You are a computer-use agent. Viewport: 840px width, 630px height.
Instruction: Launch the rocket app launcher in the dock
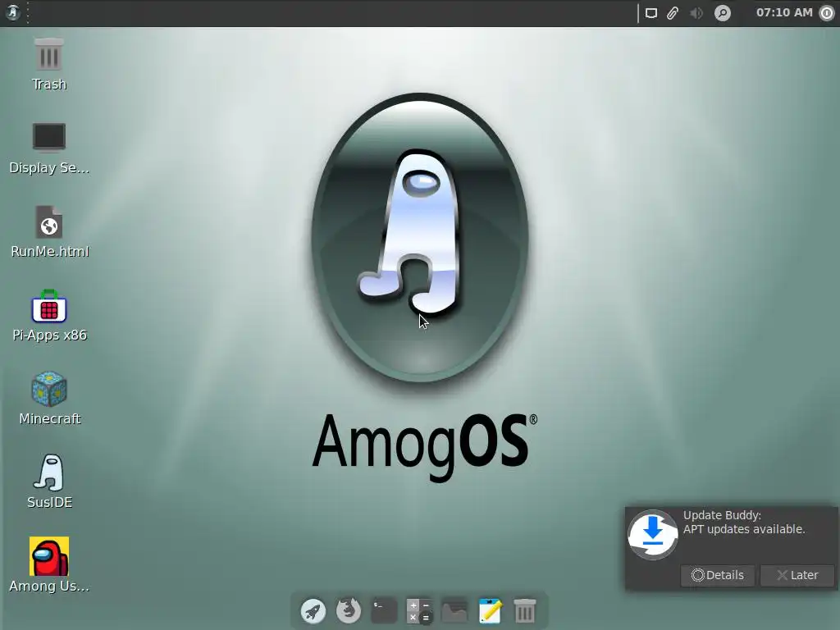point(313,610)
